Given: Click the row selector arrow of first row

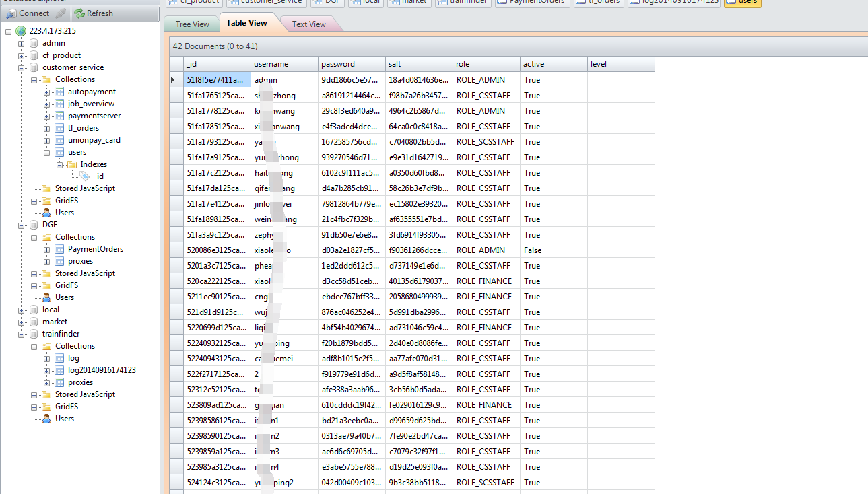Looking at the screenshot, I should (175, 79).
